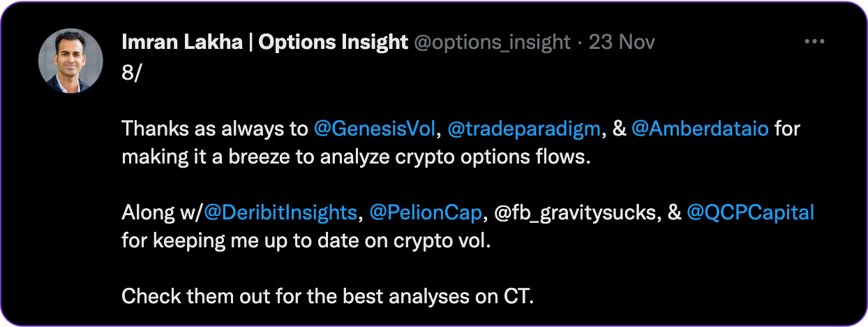This screenshot has height=327, width=868.
Task: Open the 23 Nov timestamp link
Action: point(622,42)
